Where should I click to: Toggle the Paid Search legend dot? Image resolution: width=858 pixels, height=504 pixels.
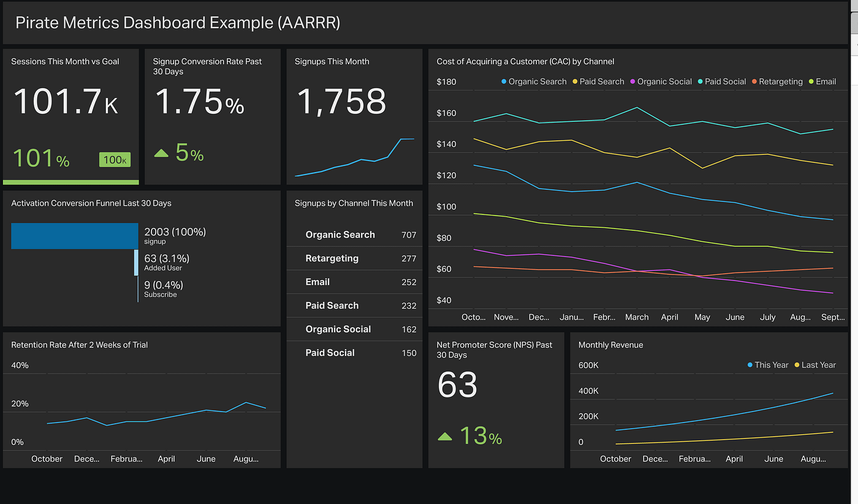click(575, 81)
